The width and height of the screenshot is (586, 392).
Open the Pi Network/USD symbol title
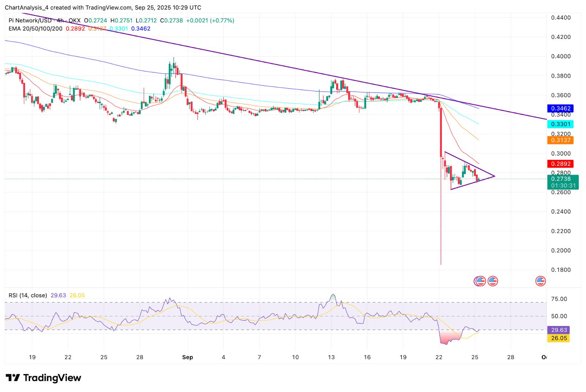point(30,20)
